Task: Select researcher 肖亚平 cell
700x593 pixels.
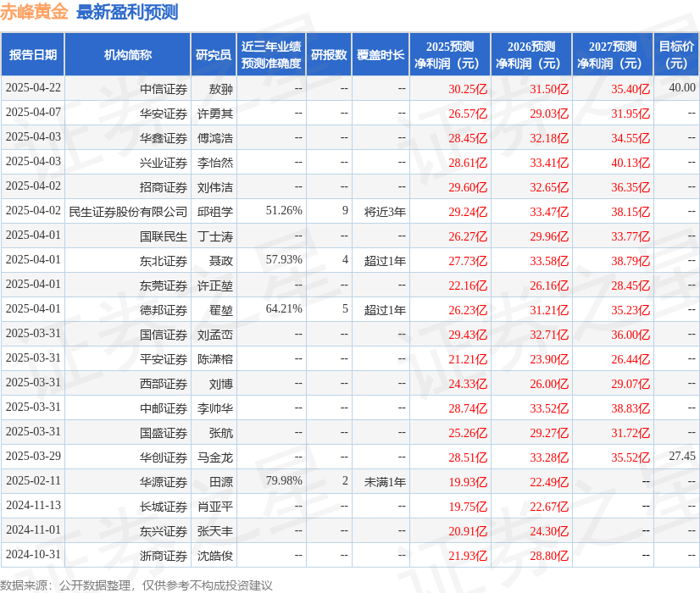Action: coord(215,506)
